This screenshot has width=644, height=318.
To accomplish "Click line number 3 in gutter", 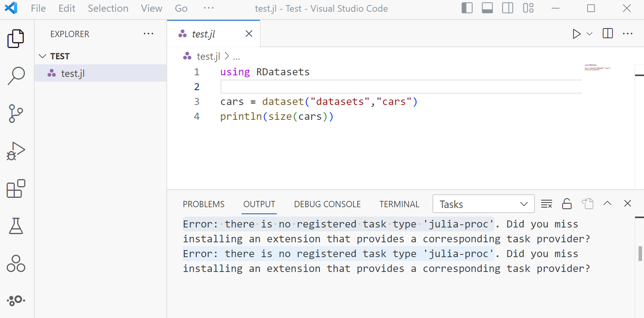I will point(197,101).
